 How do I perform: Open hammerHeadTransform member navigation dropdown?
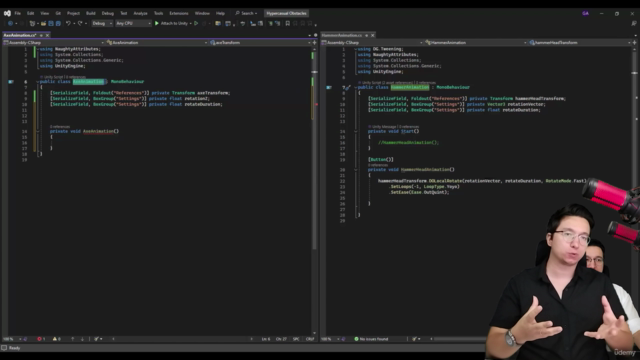click(580, 42)
